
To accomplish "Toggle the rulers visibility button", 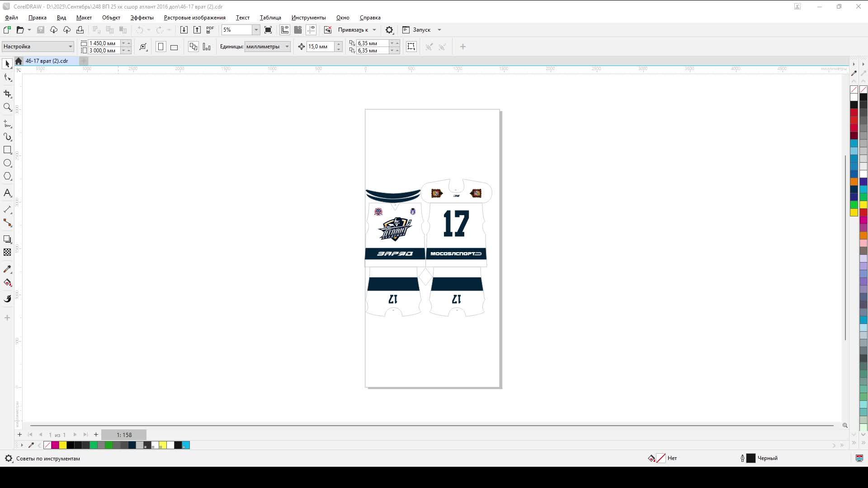I will point(285,30).
